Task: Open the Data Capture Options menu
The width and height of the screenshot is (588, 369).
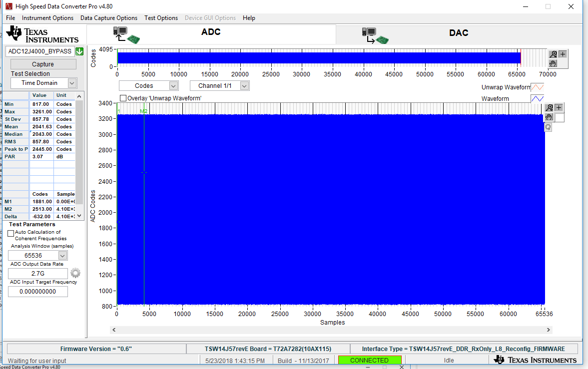Action: [x=109, y=18]
